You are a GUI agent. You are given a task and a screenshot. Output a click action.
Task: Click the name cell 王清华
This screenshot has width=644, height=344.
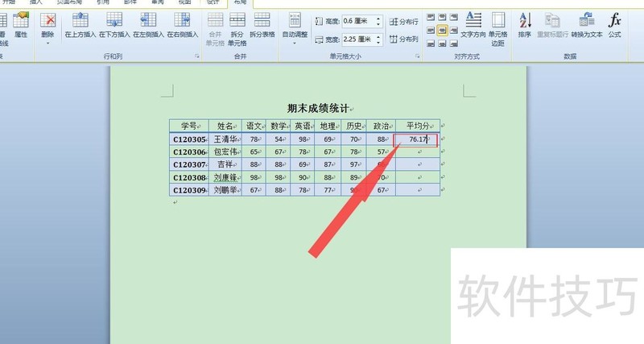(225, 139)
